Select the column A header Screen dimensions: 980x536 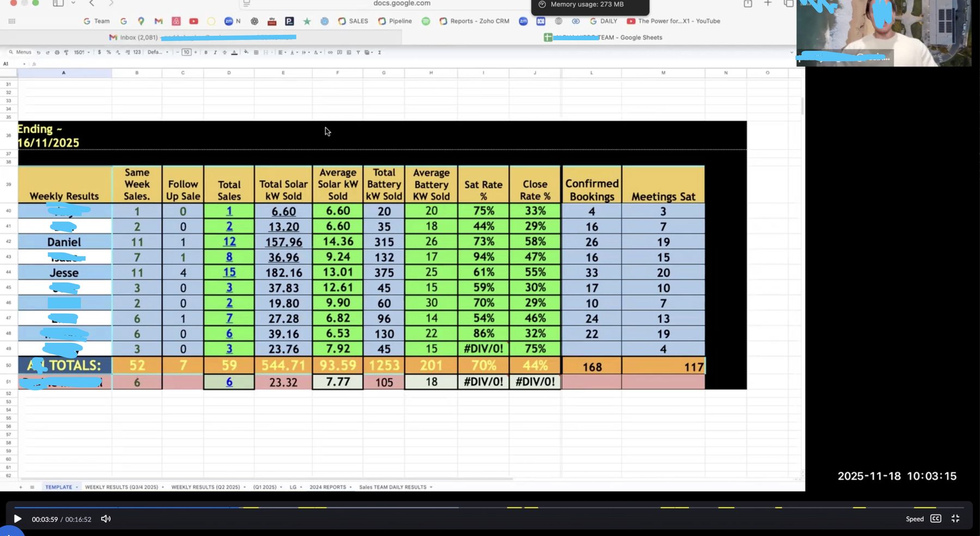(x=64, y=72)
